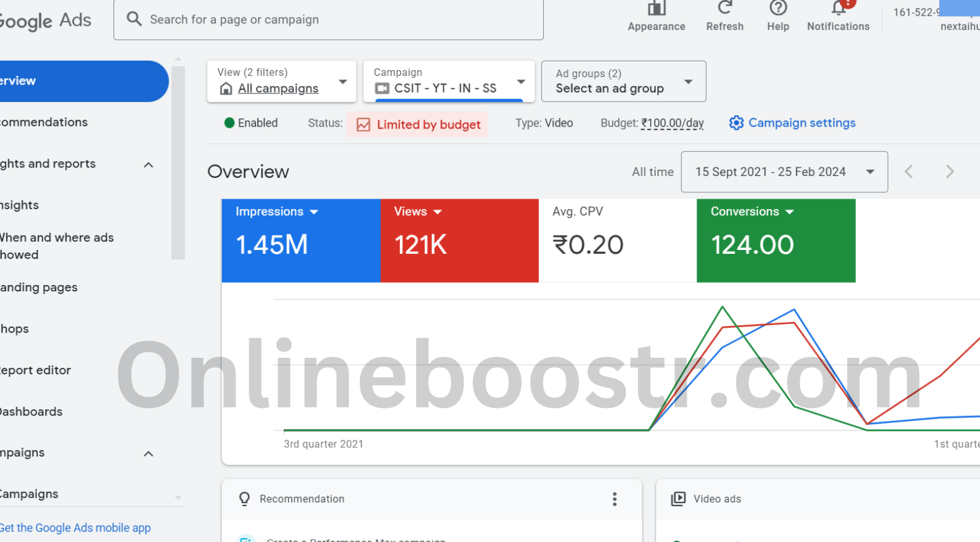Select Report editor in sidebar
Image resolution: width=980 pixels, height=542 pixels.
coord(36,370)
